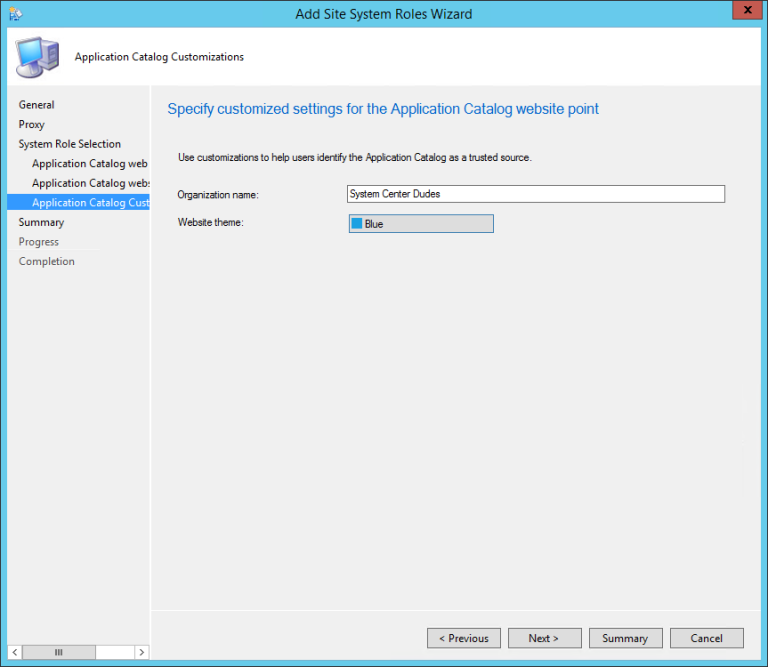Click the sidebar scrollbar left arrow
Image resolution: width=768 pixels, height=667 pixels.
click(15, 652)
